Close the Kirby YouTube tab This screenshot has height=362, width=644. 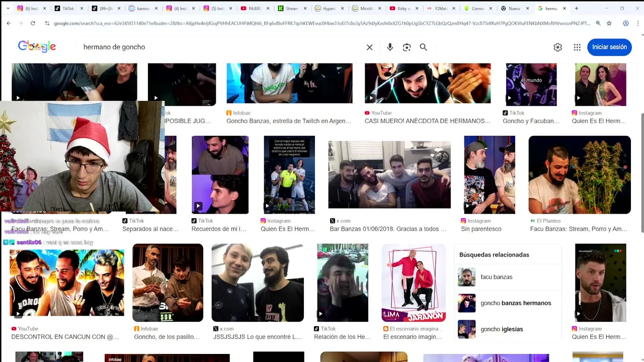pos(417,9)
